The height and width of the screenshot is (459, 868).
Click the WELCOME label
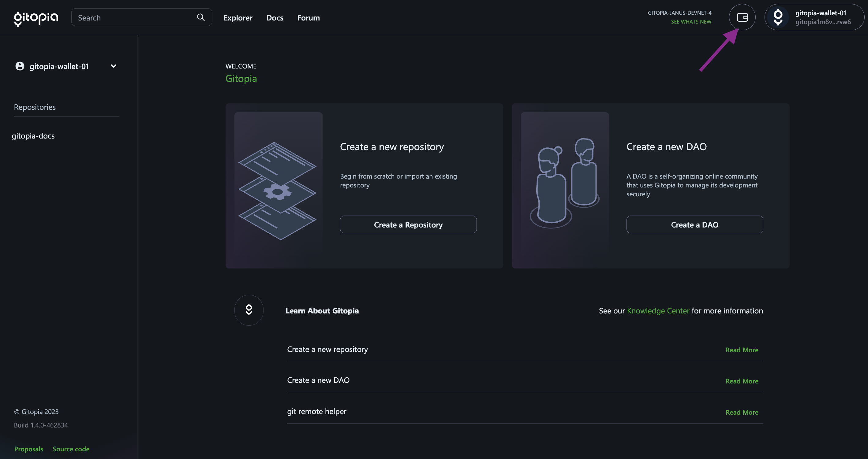point(241,66)
